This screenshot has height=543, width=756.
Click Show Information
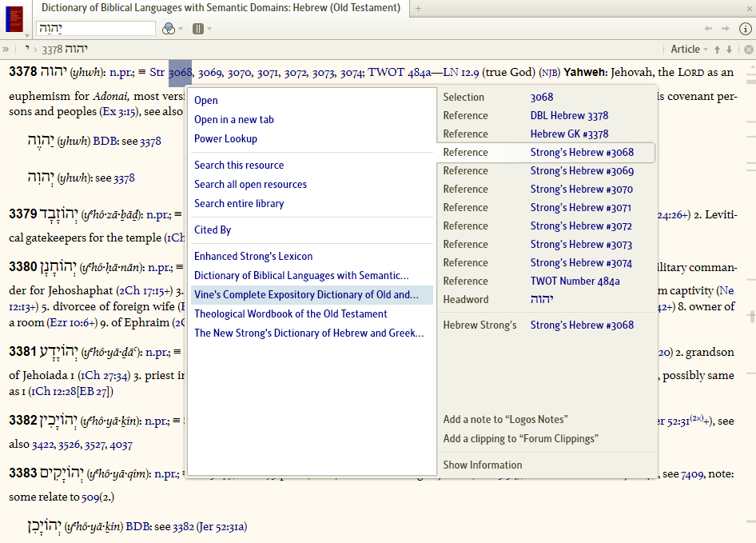(483, 465)
